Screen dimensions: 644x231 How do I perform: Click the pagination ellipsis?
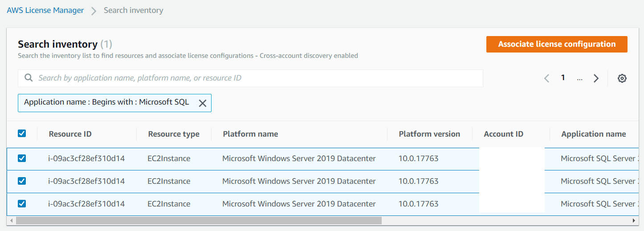point(579,78)
